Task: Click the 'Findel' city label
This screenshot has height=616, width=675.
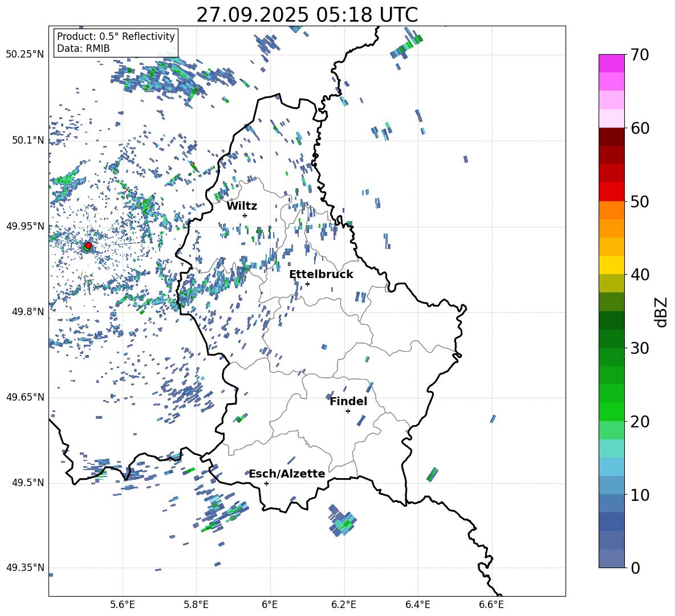Action: click(x=348, y=401)
